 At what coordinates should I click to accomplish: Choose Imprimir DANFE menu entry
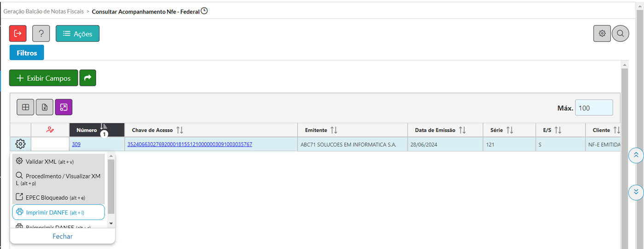point(58,212)
